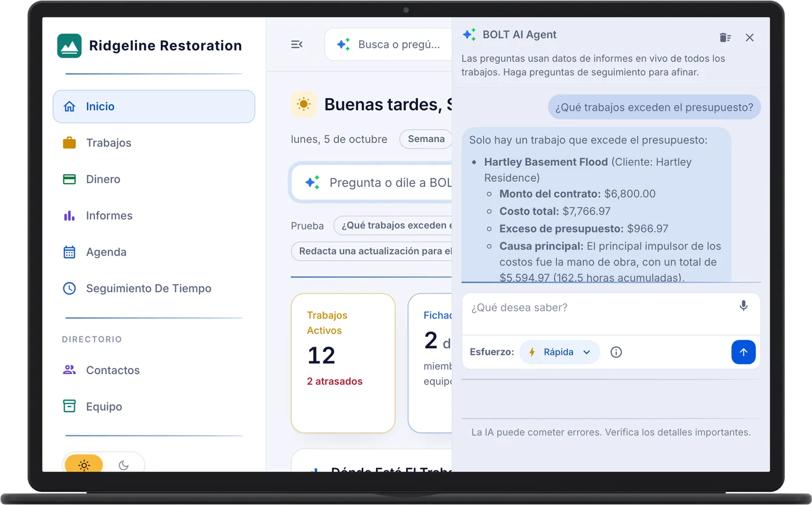Click 'Hartley Basement Flood' in the answer

546,162
